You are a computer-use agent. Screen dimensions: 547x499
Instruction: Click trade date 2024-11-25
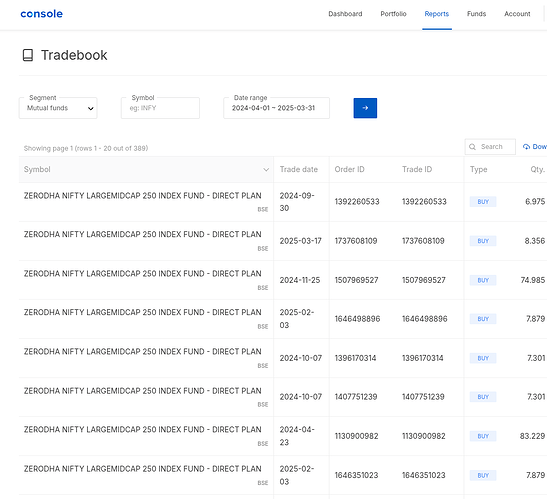tap(300, 280)
